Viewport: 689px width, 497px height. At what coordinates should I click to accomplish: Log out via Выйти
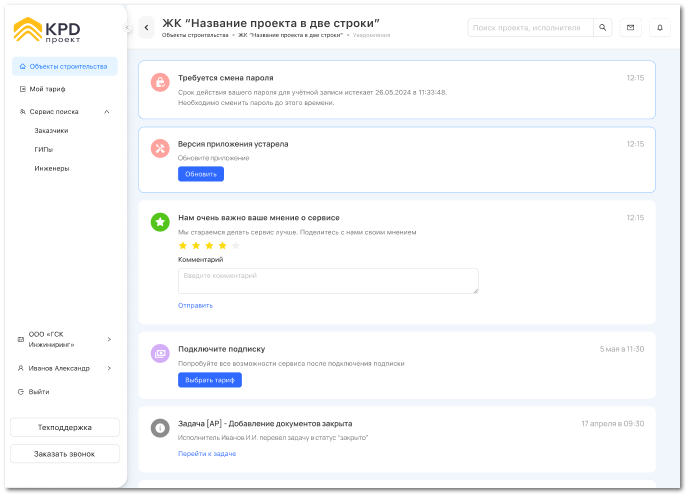click(39, 392)
